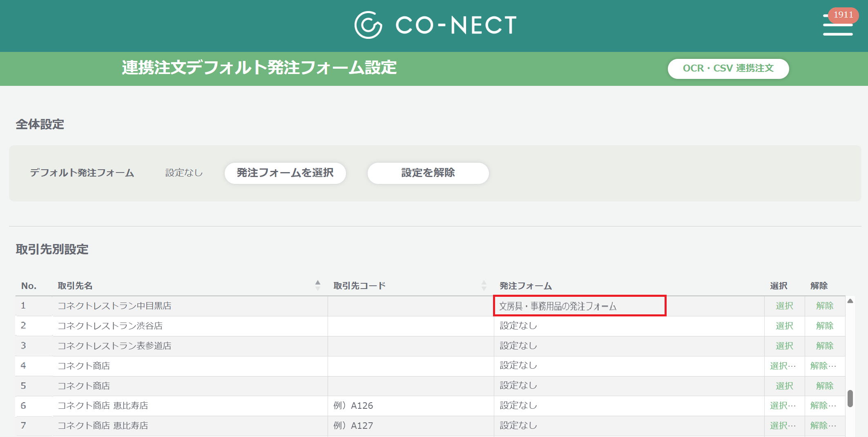This screenshot has height=437, width=868.
Task: Click the table scrollbar up arrow
Action: point(850,301)
